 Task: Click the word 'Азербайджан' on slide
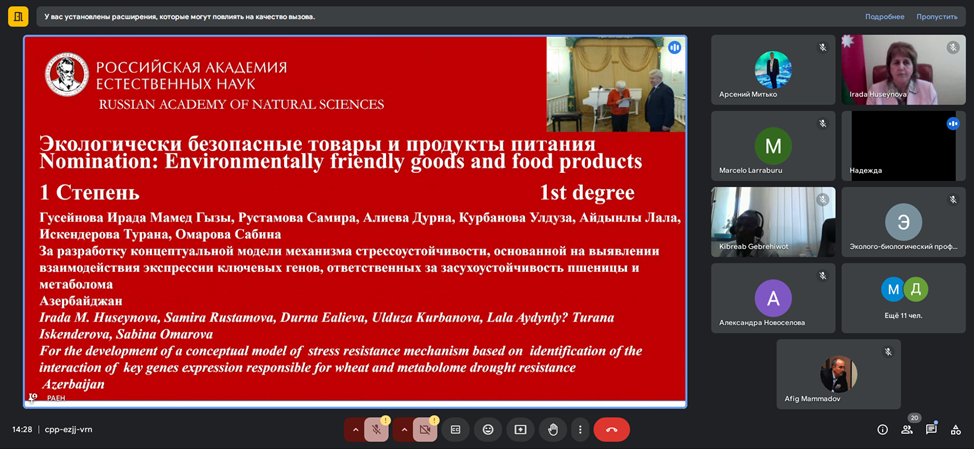[81, 301]
